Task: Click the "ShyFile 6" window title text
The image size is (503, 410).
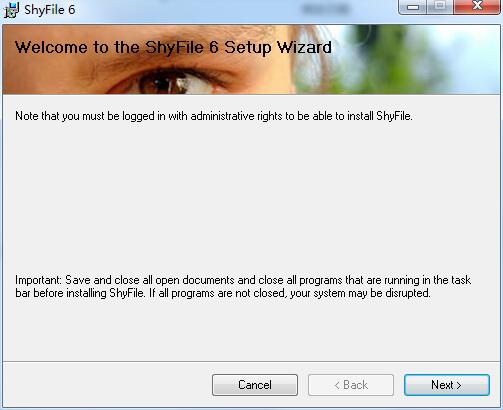Action: tap(50, 10)
